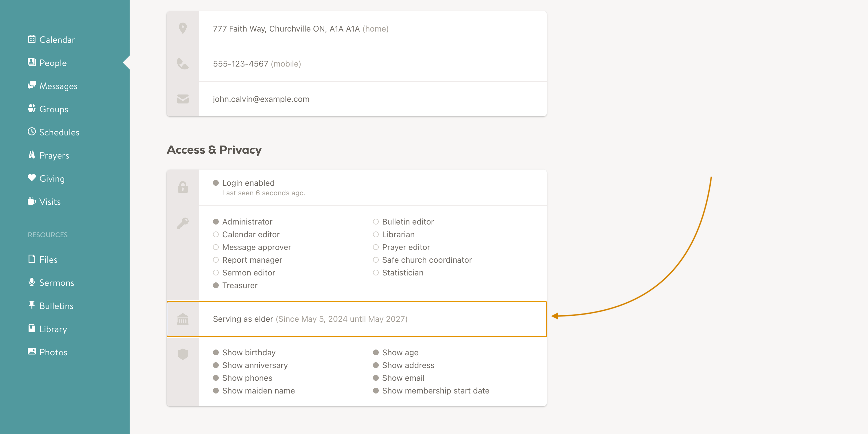
Task: Open the Calendar sidebar icon
Action: pyautogui.click(x=32, y=39)
